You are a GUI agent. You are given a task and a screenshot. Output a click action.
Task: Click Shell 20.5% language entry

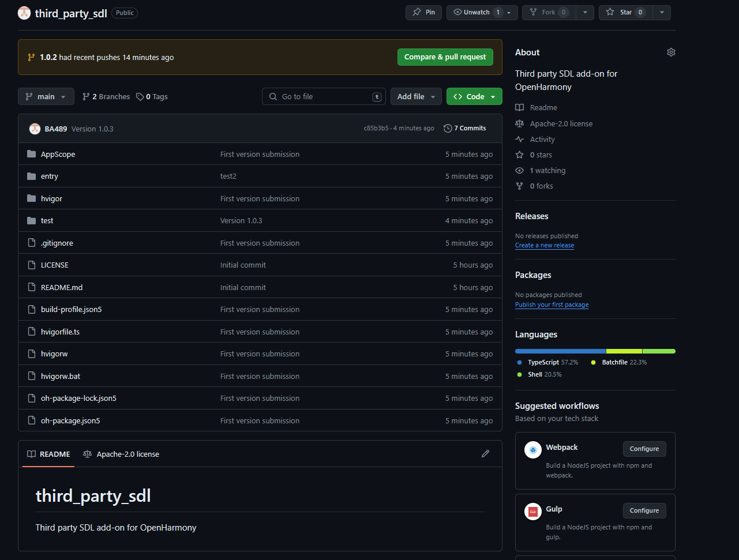coord(539,374)
